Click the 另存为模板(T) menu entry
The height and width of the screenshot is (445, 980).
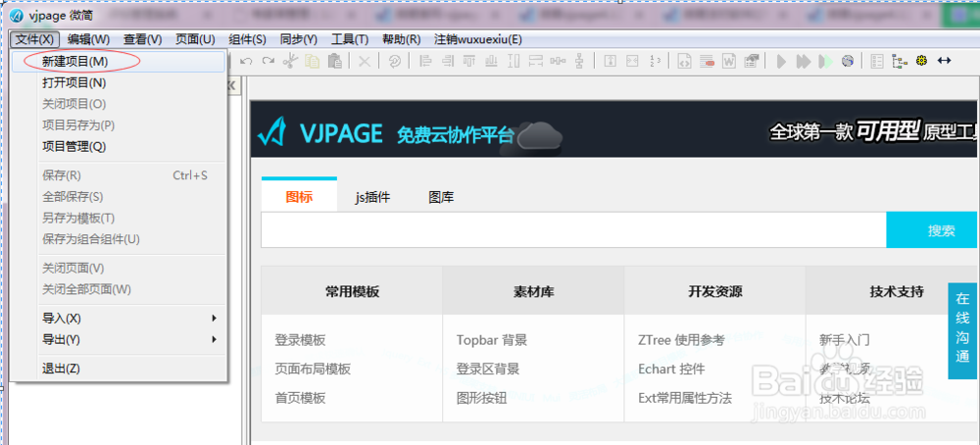pyautogui.click(x=119, y=219)
